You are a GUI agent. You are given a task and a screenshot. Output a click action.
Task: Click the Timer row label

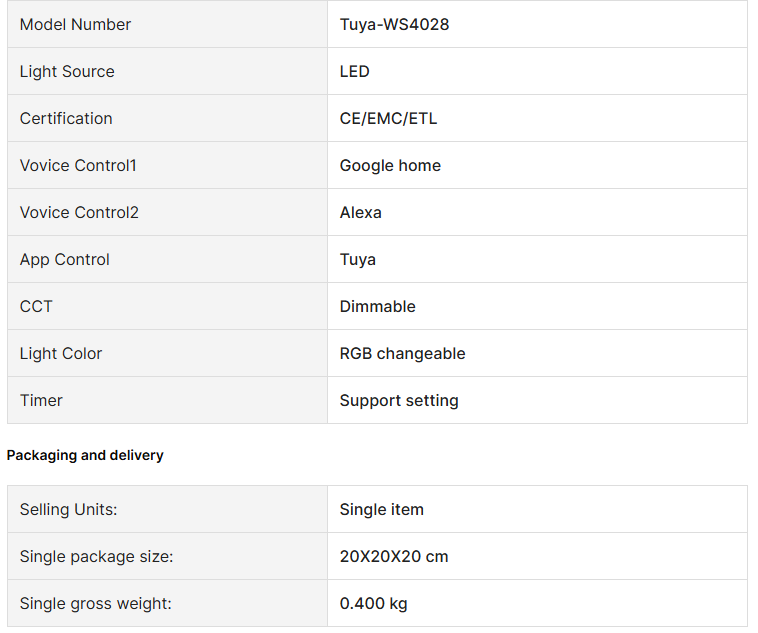[x=41, y=400]
